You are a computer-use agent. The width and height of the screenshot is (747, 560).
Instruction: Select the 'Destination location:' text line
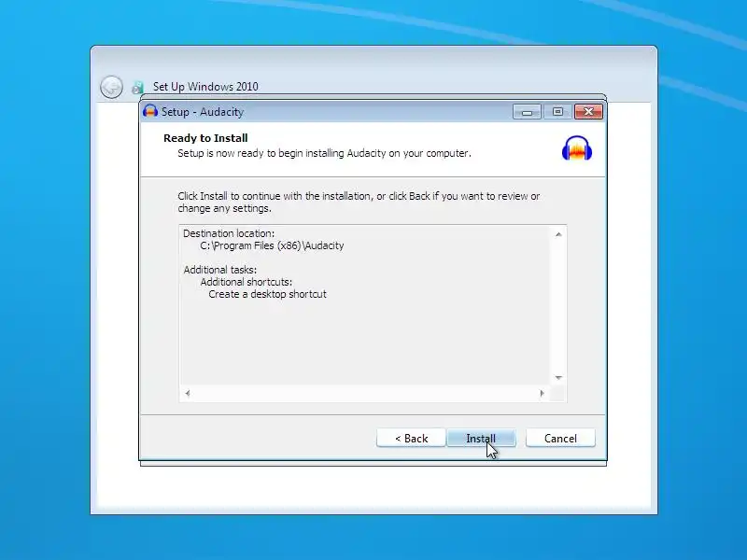click(229, 233)
